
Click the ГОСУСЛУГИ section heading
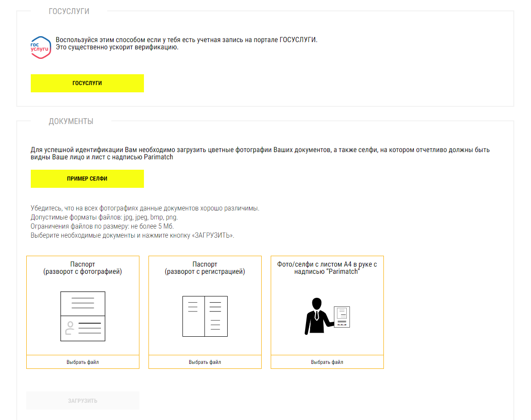click(69, 11)
